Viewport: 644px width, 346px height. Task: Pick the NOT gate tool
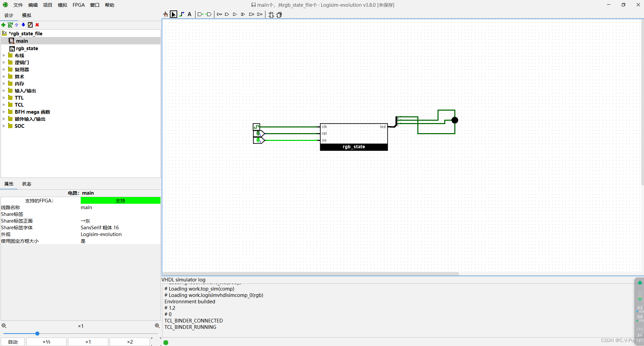(219, 14)
